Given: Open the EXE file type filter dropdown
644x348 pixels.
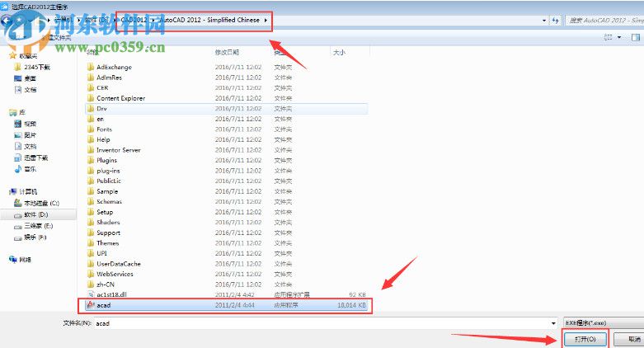Looking at the screenshot, I should (x=604, y=323).
